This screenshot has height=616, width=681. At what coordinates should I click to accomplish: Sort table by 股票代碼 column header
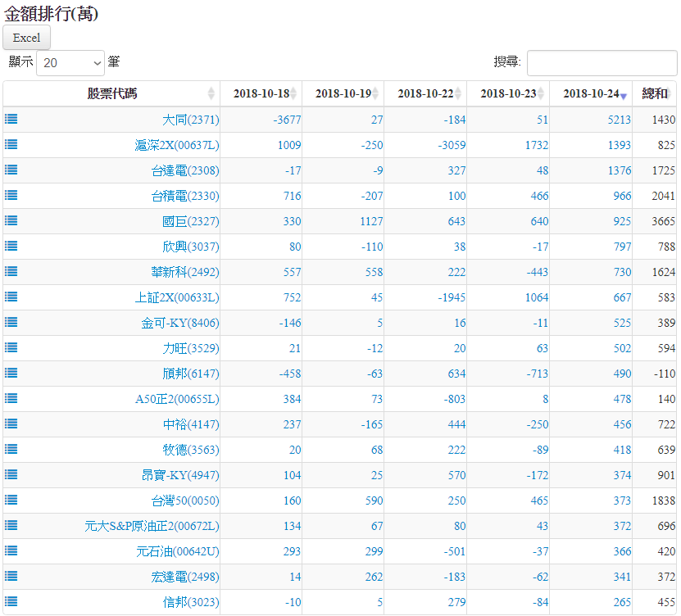tap(112, 93)
